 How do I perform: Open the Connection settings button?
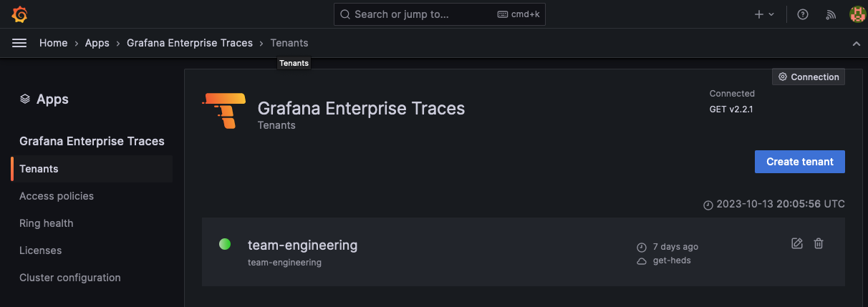click(809, 77)
